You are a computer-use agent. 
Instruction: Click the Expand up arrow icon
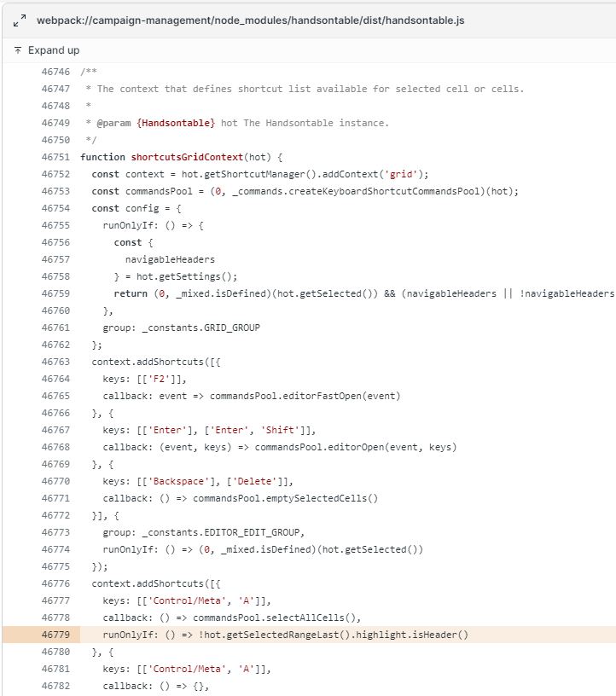click(x=18, y=50)
